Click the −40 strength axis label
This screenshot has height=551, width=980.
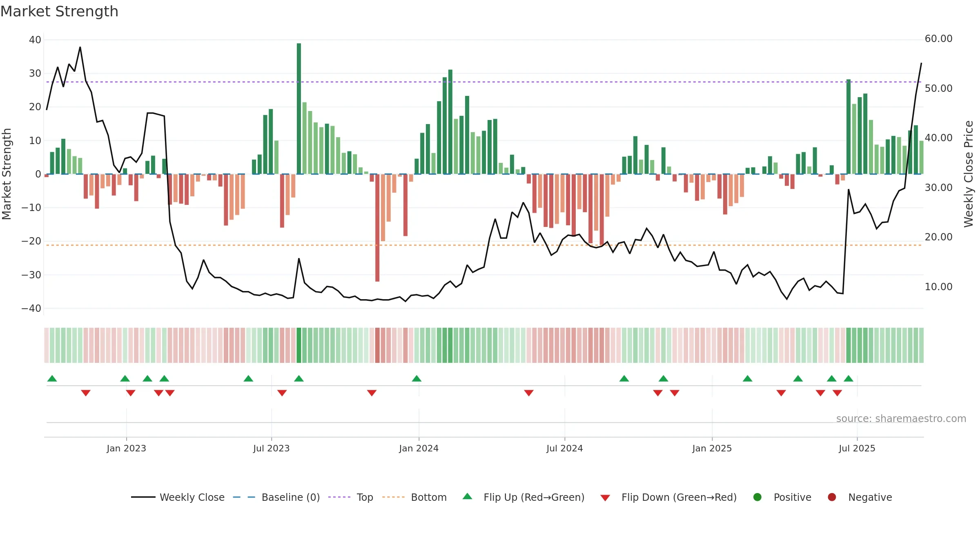31,309
